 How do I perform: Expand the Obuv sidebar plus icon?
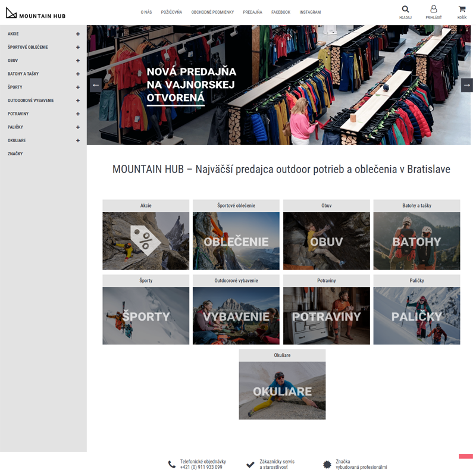tap(78, 61)
